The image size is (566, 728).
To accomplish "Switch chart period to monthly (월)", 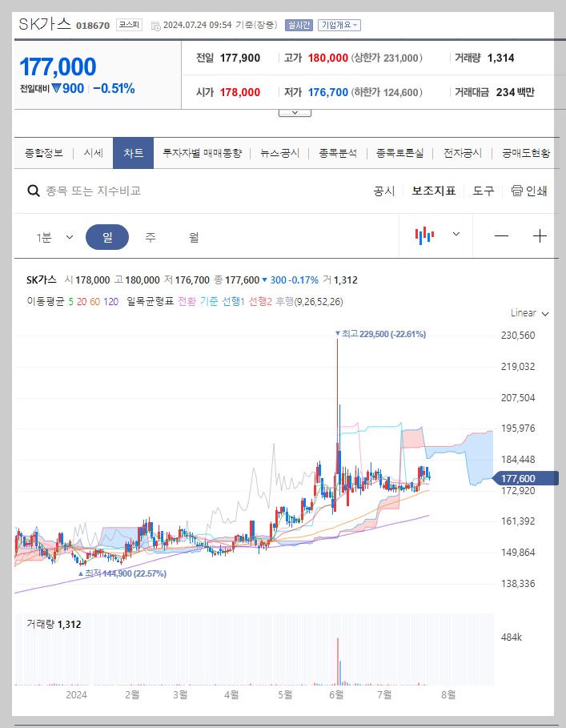I will click(192, 235).
